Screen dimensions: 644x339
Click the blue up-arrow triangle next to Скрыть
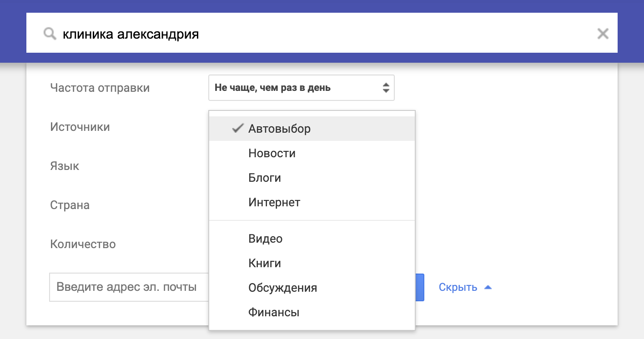[489, 287]
